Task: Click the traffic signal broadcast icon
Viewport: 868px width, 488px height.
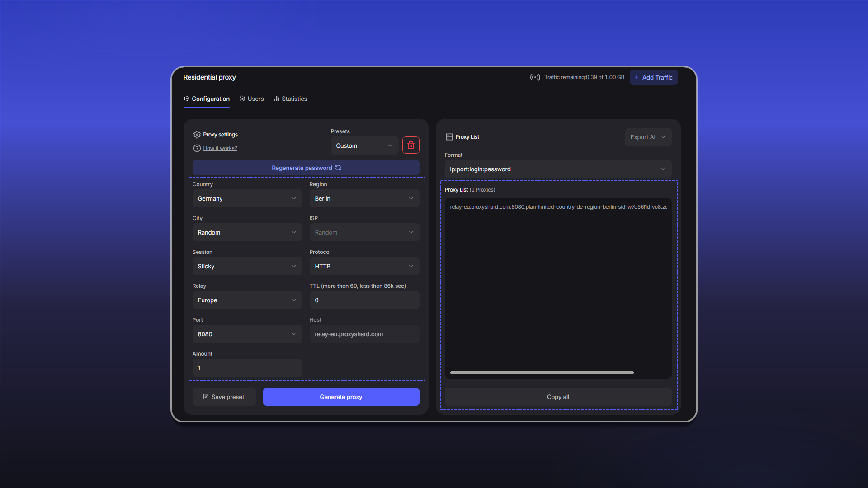Action: pos(535,77)
